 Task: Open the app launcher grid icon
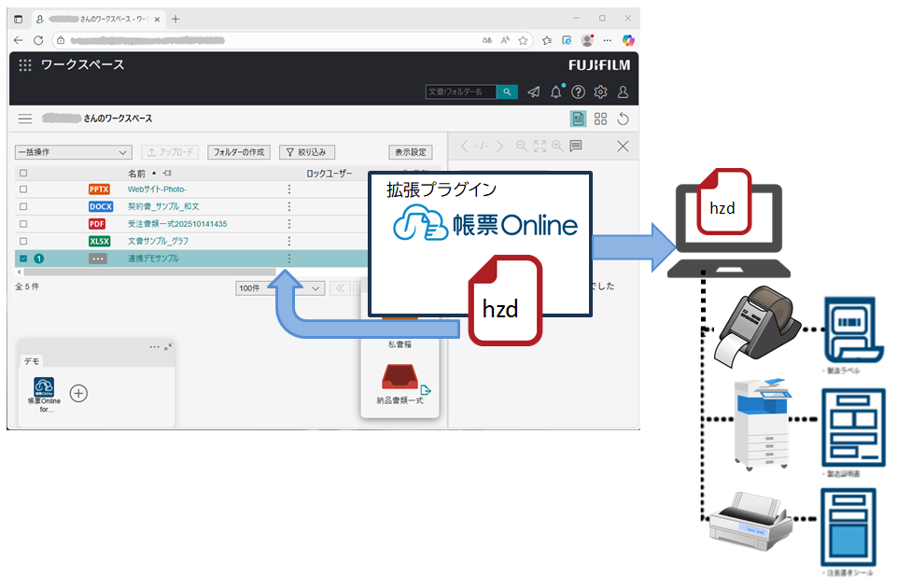click(25, 65)
